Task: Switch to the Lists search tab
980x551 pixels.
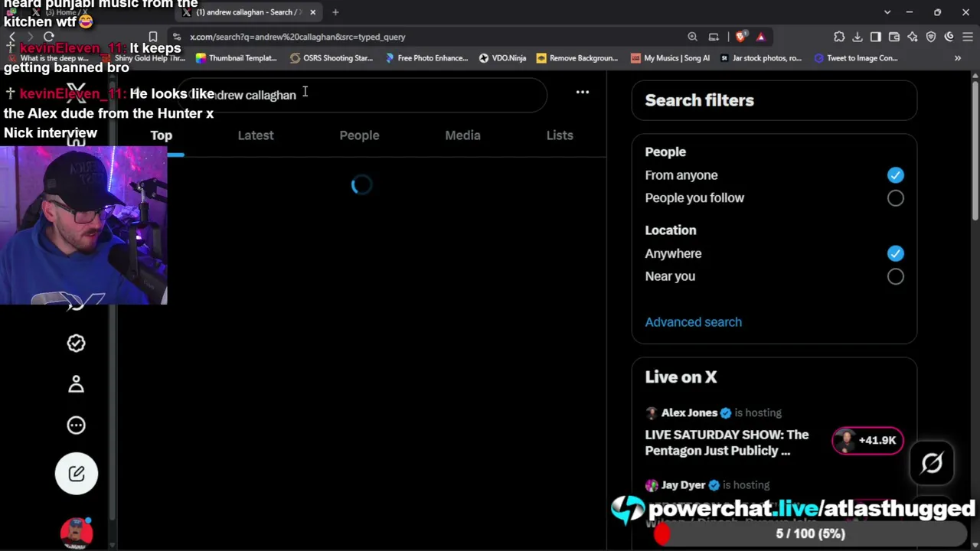Action: 560,135
